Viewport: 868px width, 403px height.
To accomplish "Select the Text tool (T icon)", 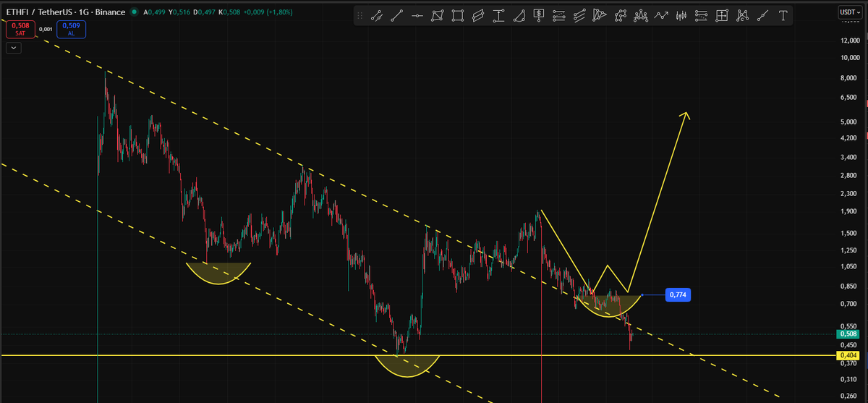I will pyautogui.click(x=782, y=15).
